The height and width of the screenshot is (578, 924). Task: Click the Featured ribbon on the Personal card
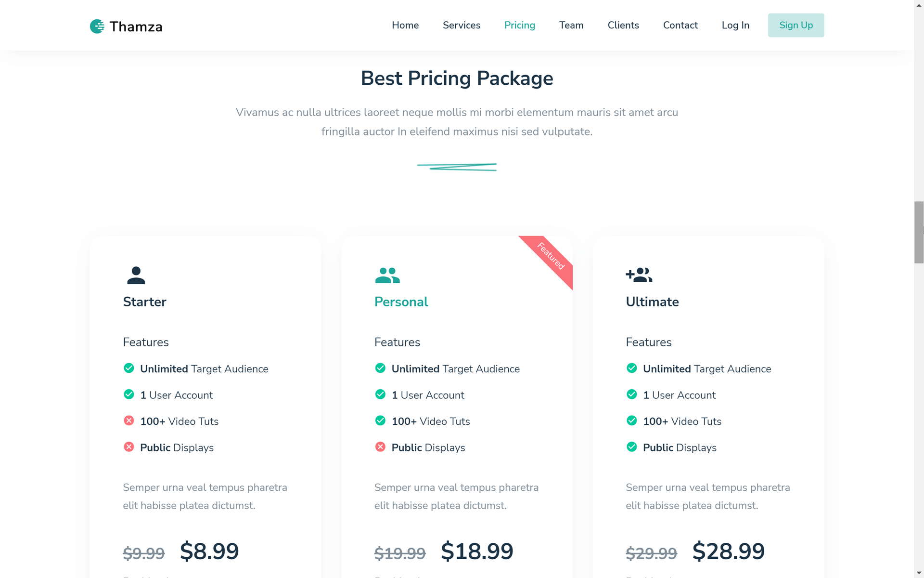[x=551, y=256]
